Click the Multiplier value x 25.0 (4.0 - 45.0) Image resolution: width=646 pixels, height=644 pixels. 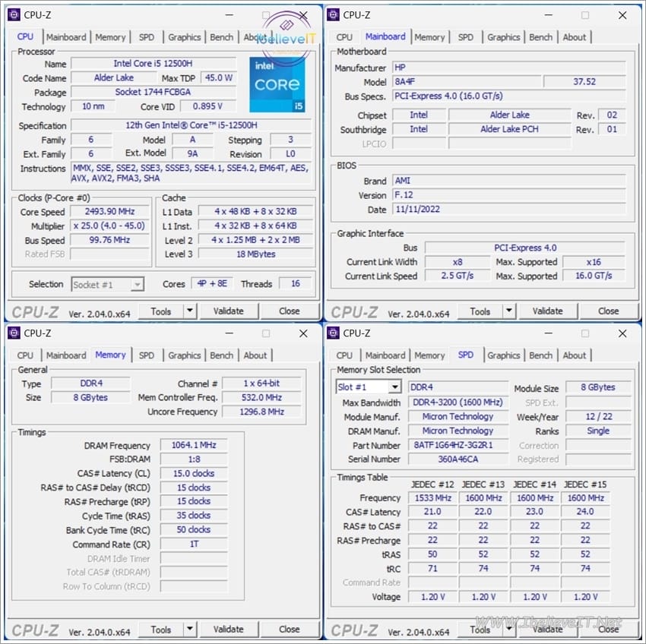[109, 226]
